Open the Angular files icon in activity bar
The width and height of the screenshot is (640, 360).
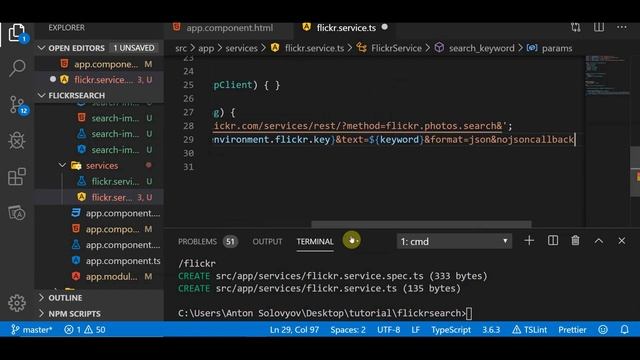17,212
